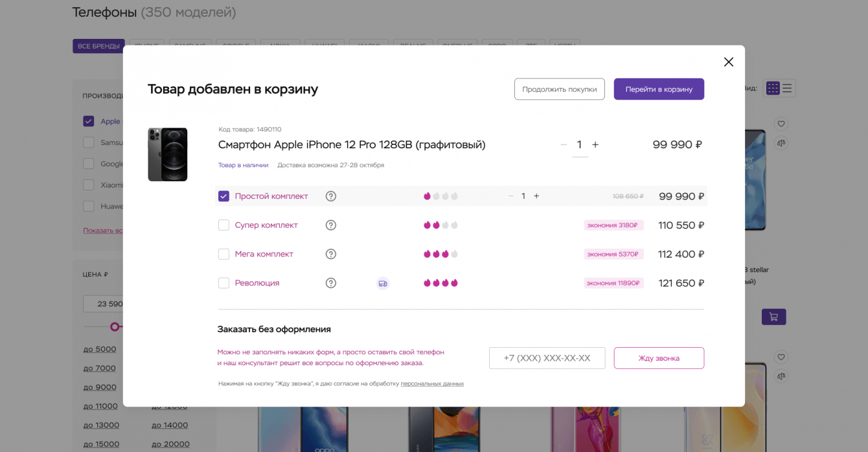Image resolution: width=868 pixels, height=452 pixels.
Task: Go to cart via Перейти в корзину
Action: click(659, 89)
